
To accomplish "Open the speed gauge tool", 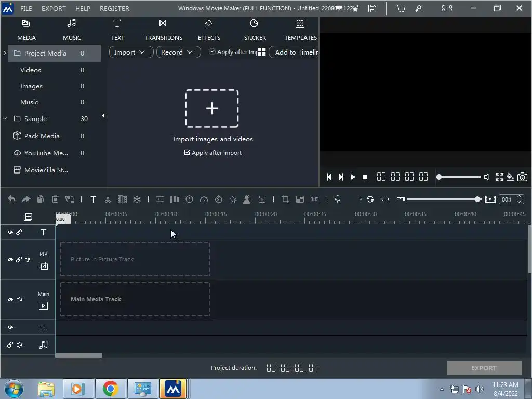I will click(204, 199).
